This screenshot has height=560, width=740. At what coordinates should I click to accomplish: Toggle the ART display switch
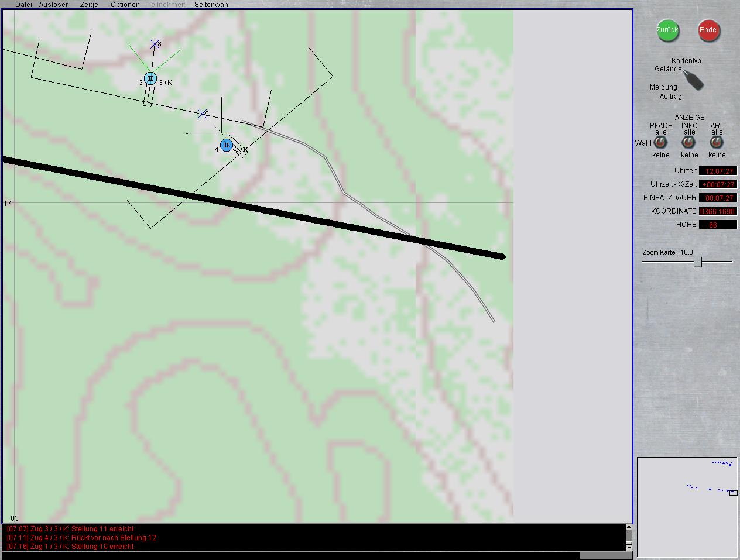coord(717,143)
